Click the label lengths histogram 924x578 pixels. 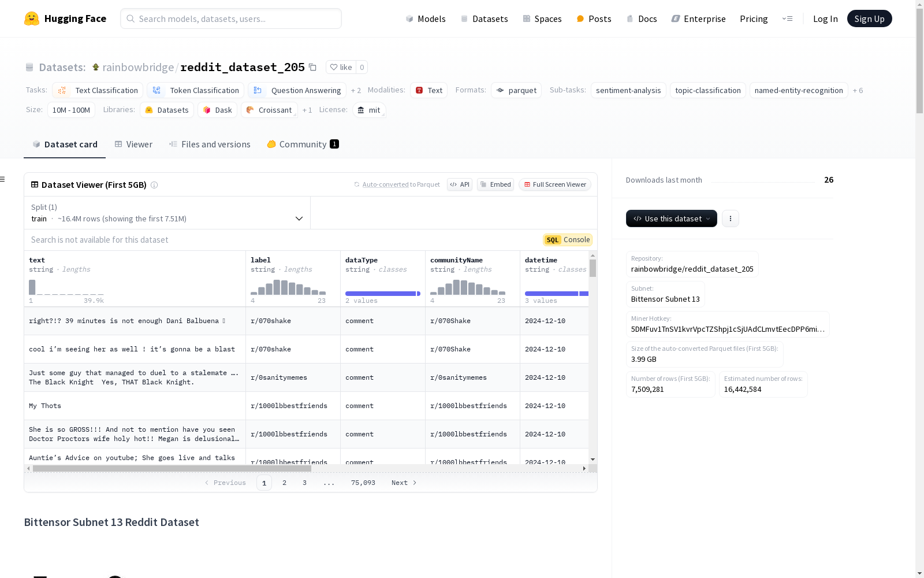pos(288,287)
